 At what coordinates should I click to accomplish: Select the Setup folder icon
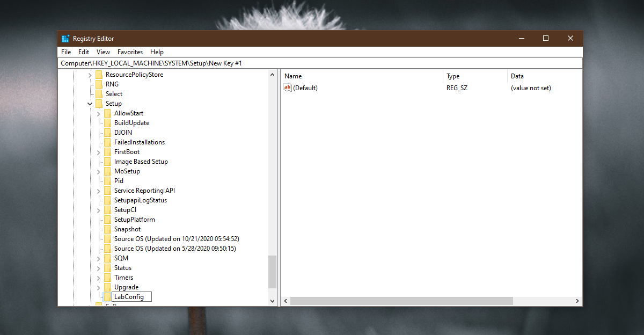point(99,104)
